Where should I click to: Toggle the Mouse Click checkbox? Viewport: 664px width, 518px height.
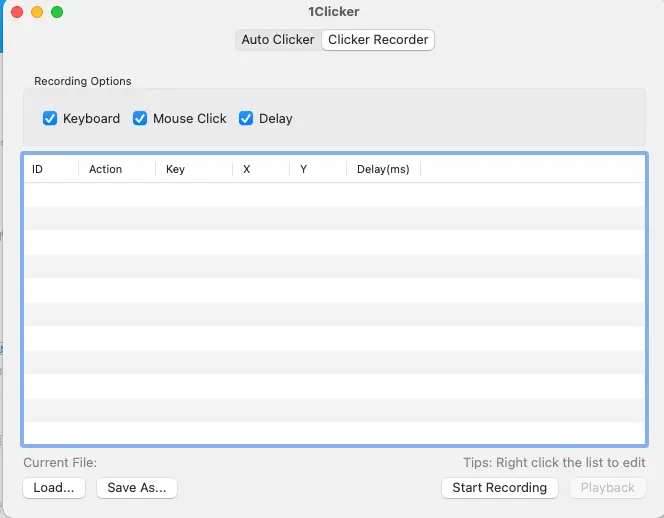(x=140, y=118)
